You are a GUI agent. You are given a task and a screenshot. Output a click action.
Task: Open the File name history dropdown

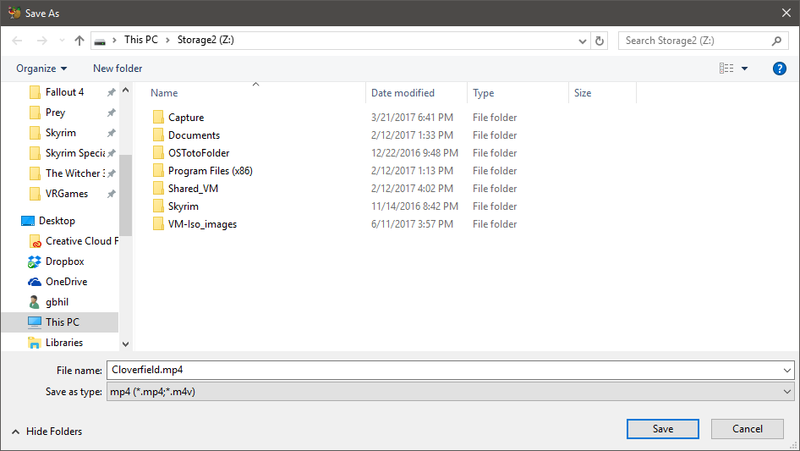pos(787,369)
